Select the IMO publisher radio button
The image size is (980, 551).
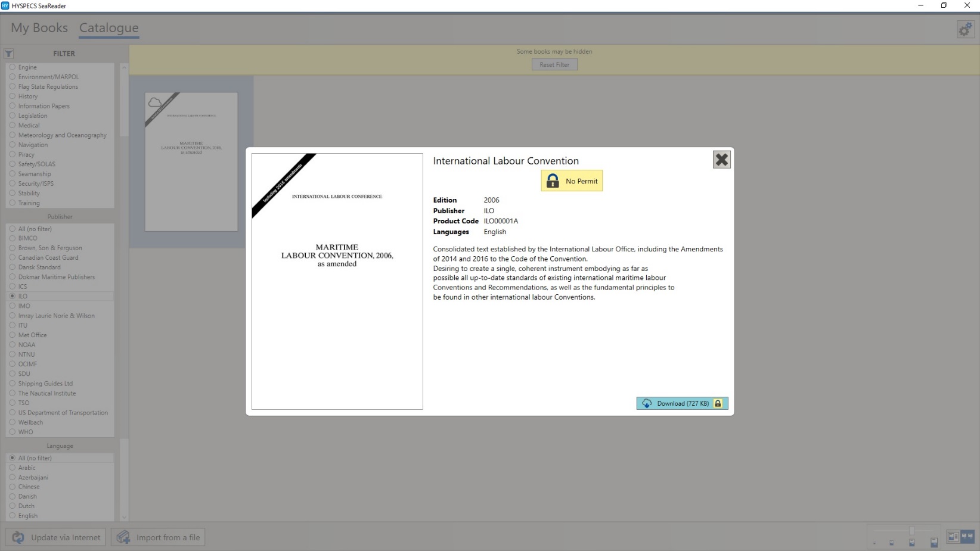pyautogui.click(x=12, y=306)
